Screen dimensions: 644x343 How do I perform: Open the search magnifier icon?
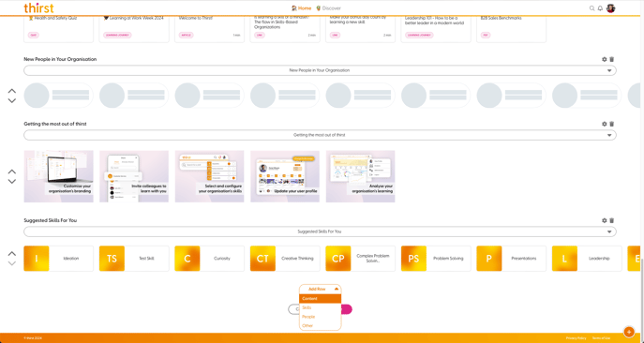click(x=592, y=8)
